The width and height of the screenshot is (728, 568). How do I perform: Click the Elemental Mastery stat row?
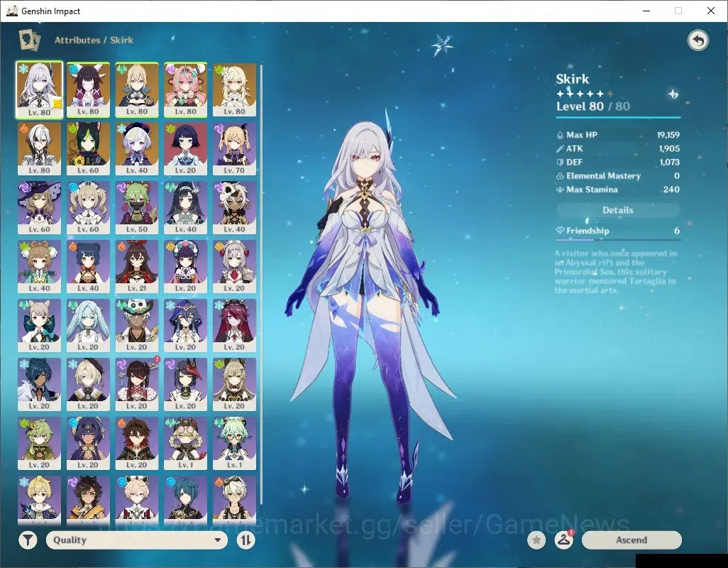[618, 176]
